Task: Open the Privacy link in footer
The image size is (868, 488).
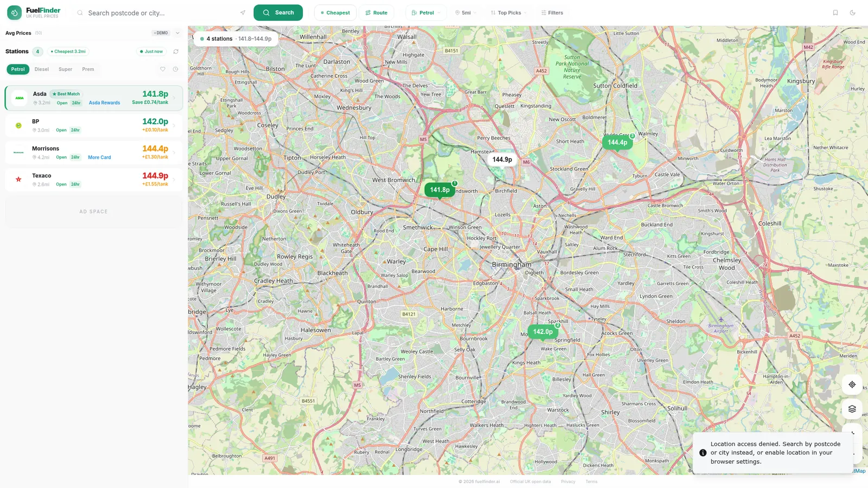Action: pos(568,481)
